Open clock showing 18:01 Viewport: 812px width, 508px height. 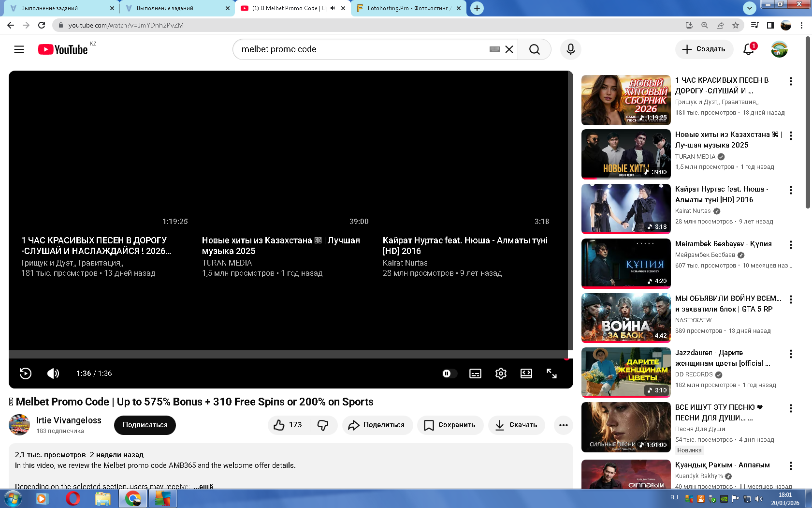pyautogui.click(x=785, y=499)
